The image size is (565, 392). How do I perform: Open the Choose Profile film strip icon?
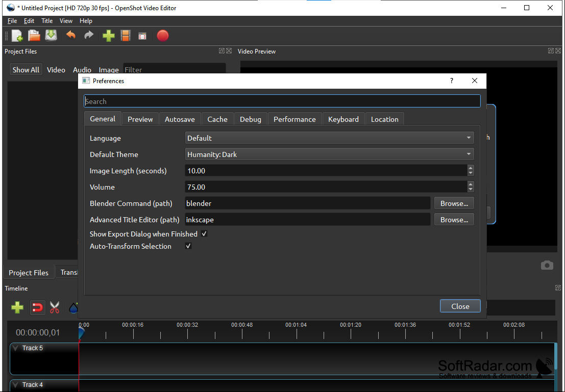pyautogui.click(x=126, y=36)
